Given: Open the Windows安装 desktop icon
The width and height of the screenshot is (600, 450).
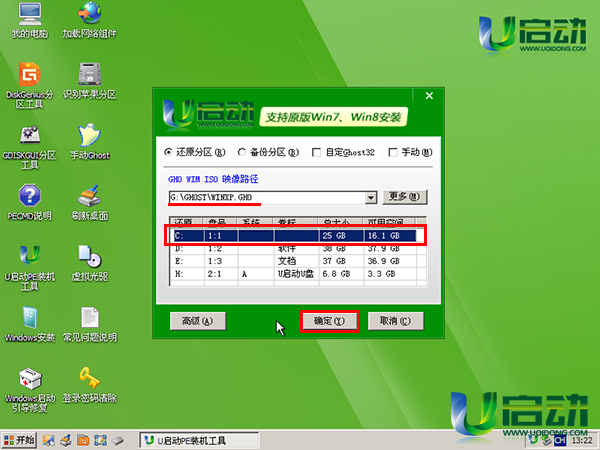Looking at the screenshot, I should point(30,324).
